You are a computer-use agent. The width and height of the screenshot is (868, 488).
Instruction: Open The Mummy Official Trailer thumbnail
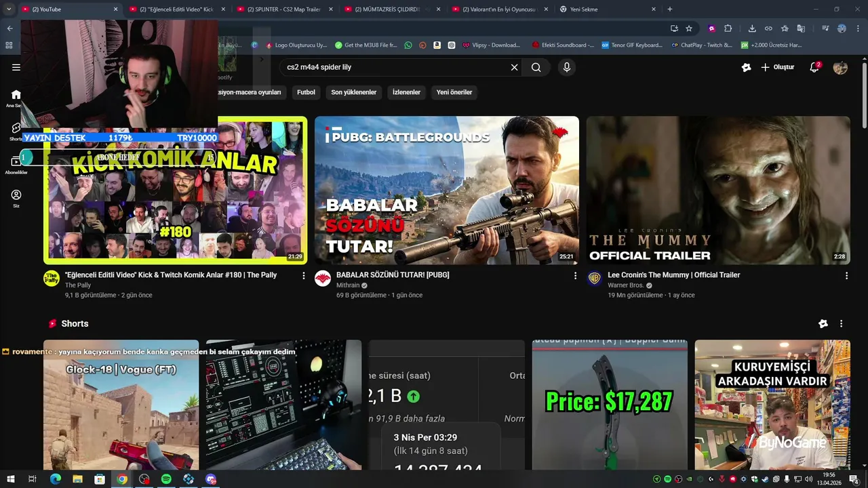point(718,190)
